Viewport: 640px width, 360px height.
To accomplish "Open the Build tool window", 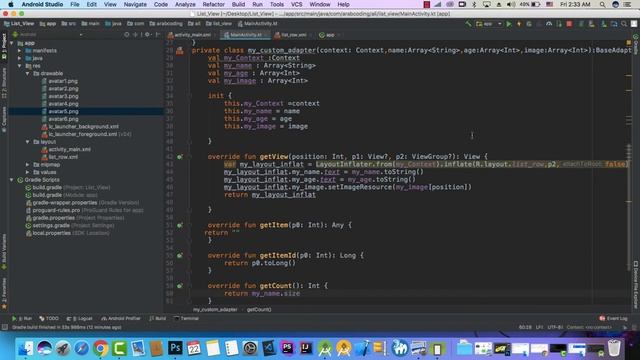I will [x=158, y=318].
